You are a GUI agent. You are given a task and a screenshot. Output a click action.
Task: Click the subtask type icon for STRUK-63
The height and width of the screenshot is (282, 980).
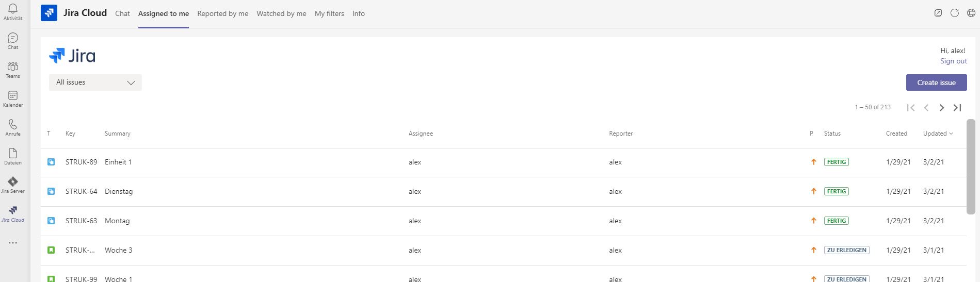51,221
